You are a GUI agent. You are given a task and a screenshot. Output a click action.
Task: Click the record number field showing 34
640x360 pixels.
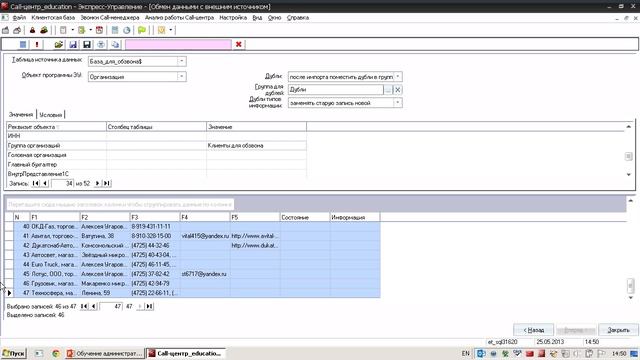[62, 184]
